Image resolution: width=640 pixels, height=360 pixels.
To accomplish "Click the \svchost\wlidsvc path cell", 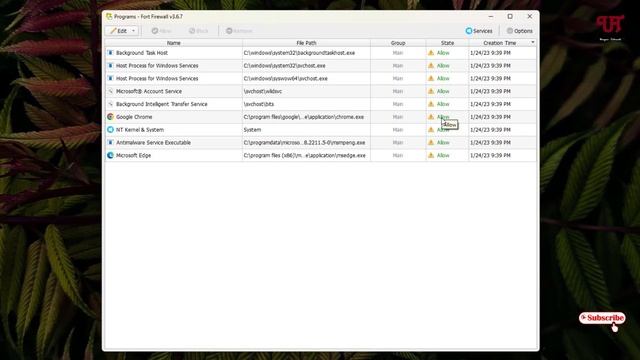I will click(263, 91).
